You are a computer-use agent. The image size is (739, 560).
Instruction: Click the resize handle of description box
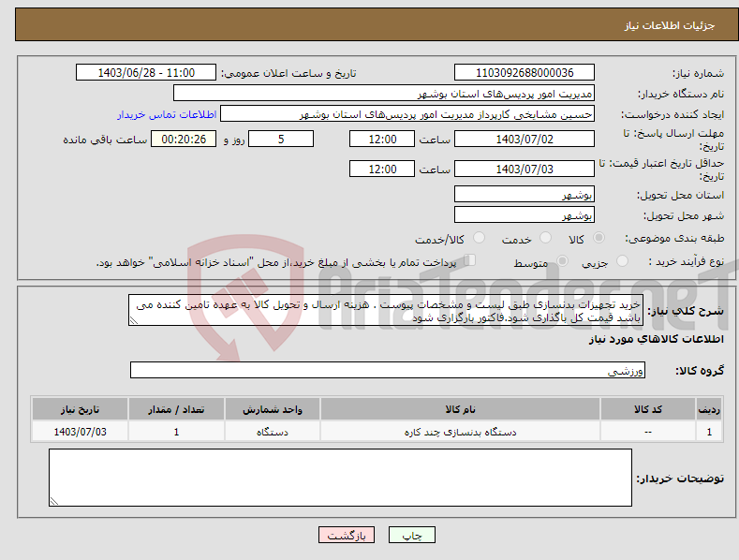[x=133, y=321]
